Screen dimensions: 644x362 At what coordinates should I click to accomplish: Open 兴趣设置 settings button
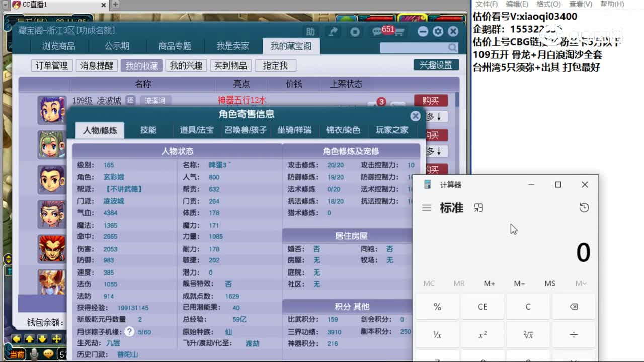[436, 65]
